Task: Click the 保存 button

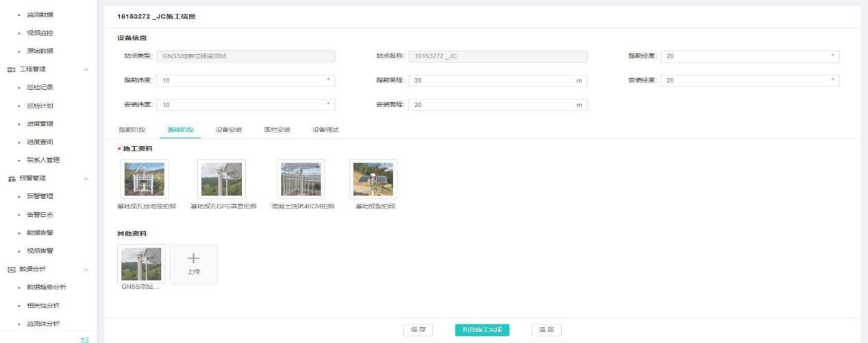Action: pos(418,330)
